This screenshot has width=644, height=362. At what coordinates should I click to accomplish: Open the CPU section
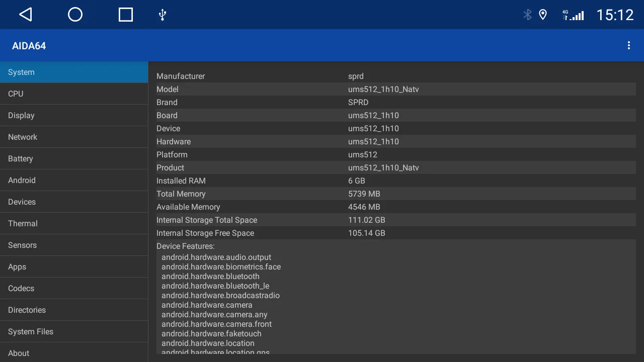point(74,94)
